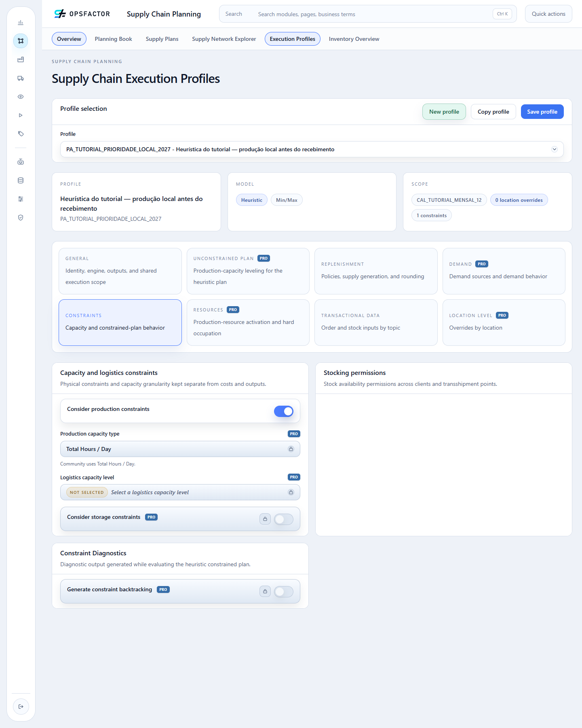This screenshot has height=728, width=582.
Task: Open the Demand section card
Action: click(x=504, y=271)
